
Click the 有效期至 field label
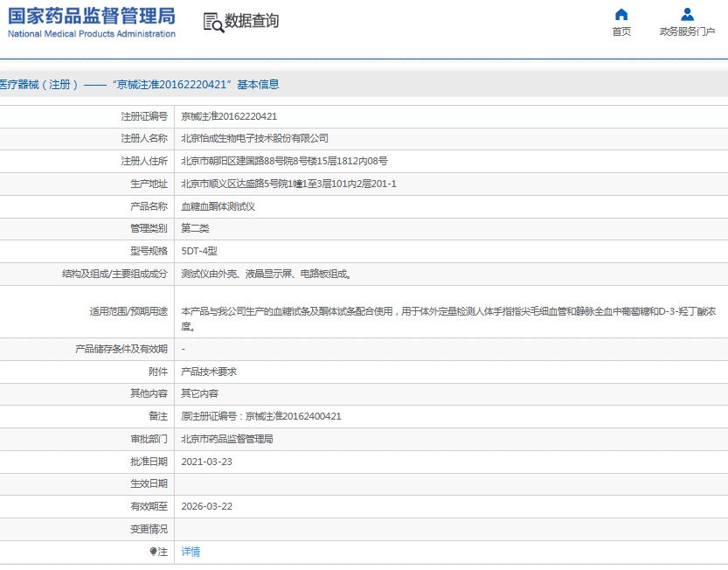point(149,506)
